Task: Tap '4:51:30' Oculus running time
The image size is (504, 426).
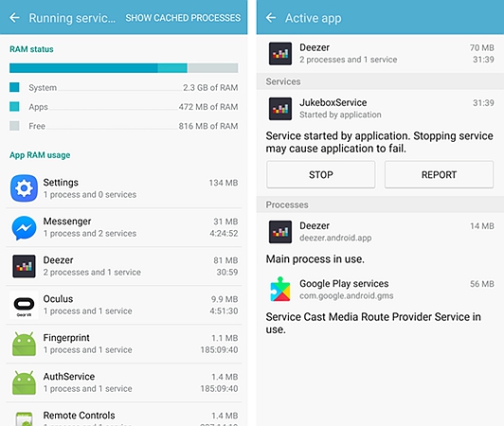Action: pyautogui.click(x=224, y=311)
